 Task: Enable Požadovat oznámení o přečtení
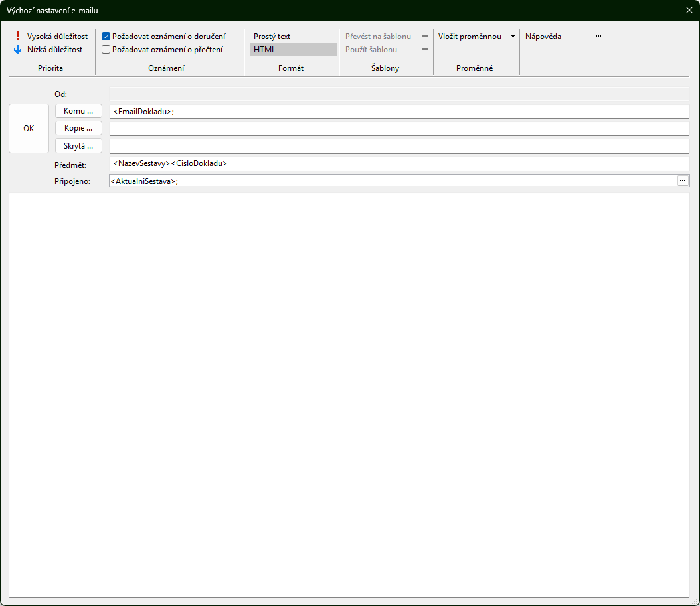click(106, 49)
